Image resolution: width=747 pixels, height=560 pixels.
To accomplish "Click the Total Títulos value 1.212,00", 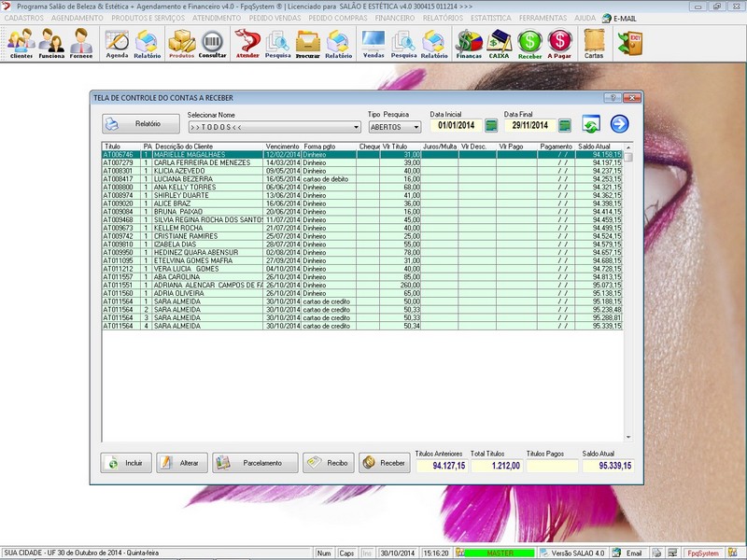I will tap(497, 466).
